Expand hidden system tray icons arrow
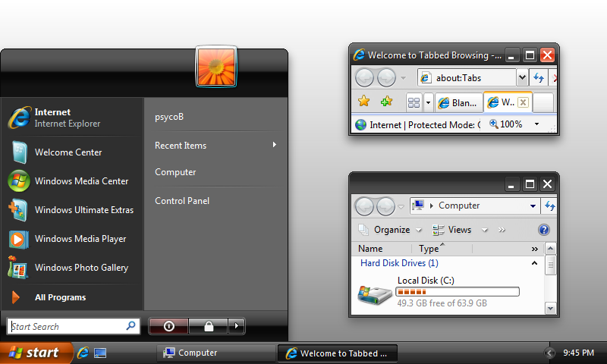 549,353
